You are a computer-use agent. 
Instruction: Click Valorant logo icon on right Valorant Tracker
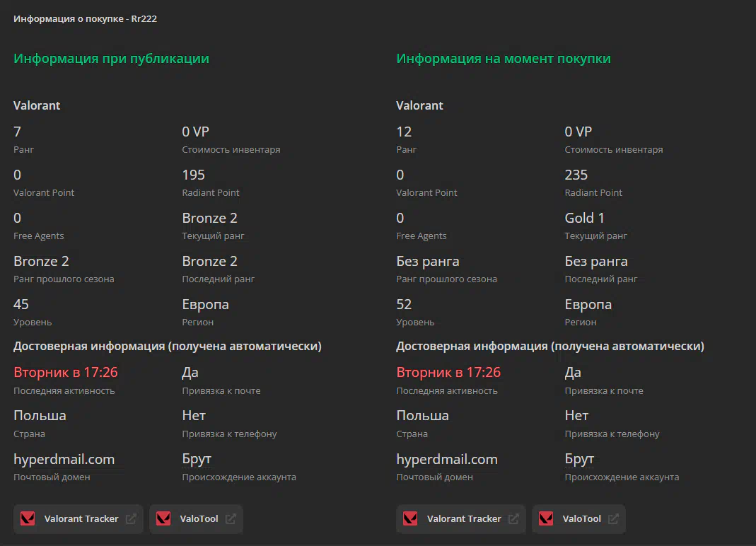click(x=410, y=519)
